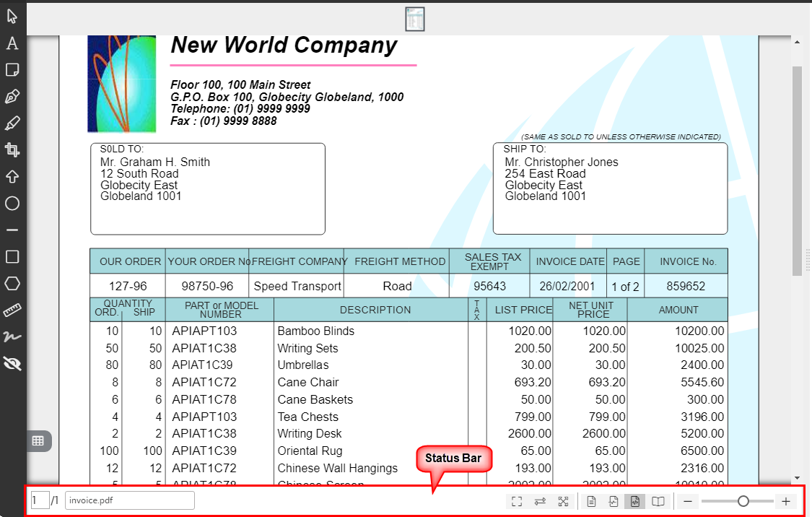The width and height of the screenshot is (812, 517).
Task: Select the text annotation tool
Action: tap(12, 43)
